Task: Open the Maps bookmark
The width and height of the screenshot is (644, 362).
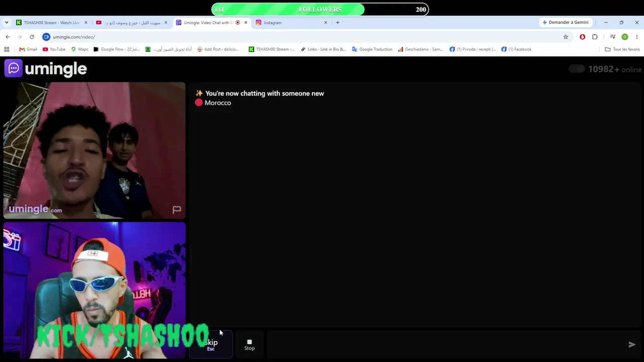Action: coord(79,49)
